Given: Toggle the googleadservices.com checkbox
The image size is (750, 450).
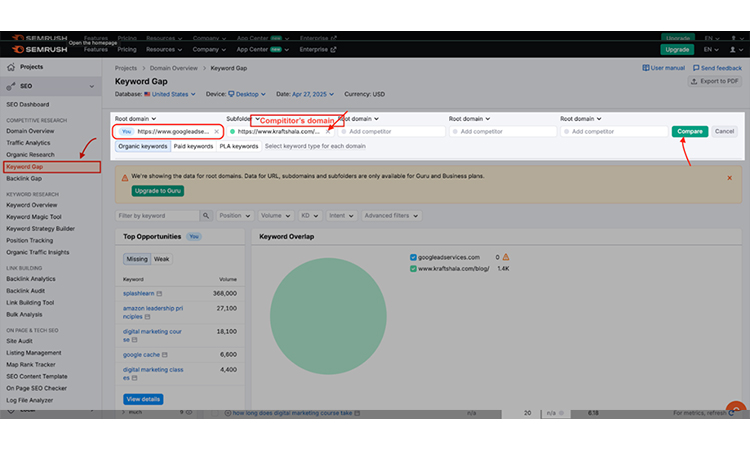Looking at the screenshot, I should click(x=413, y=257).
